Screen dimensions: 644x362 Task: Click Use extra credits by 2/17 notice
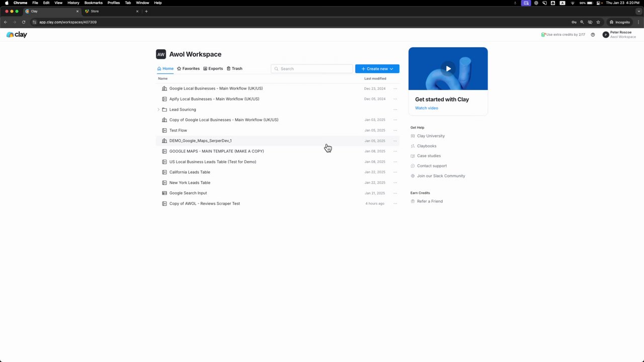click(563, 35)
